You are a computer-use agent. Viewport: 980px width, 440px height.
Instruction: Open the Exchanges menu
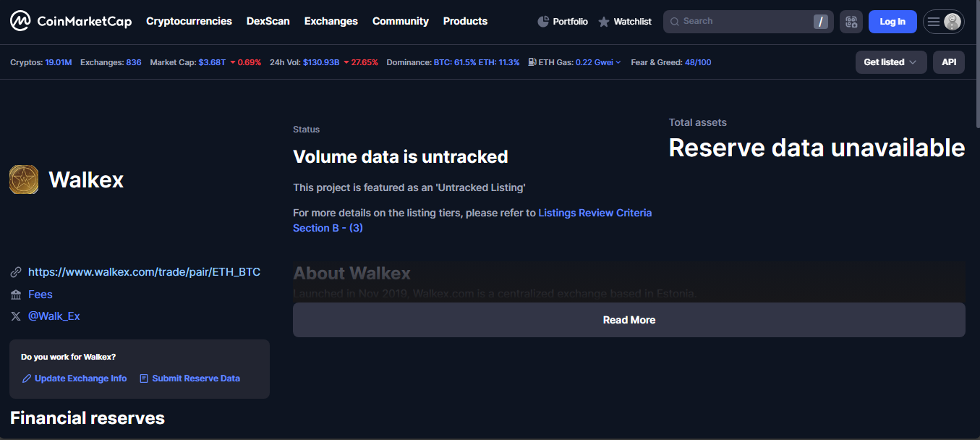tap(331, 22)
